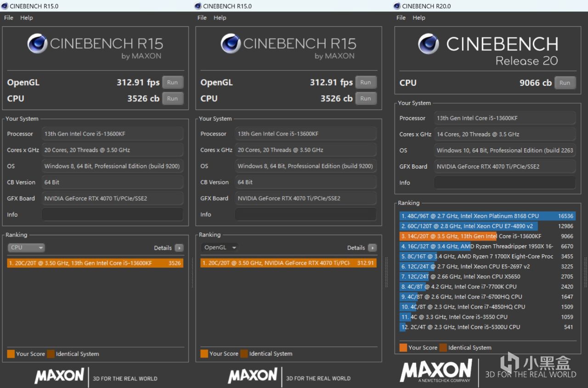
Task: Open File menu in middle R15 window
Action: coord(202,18)
